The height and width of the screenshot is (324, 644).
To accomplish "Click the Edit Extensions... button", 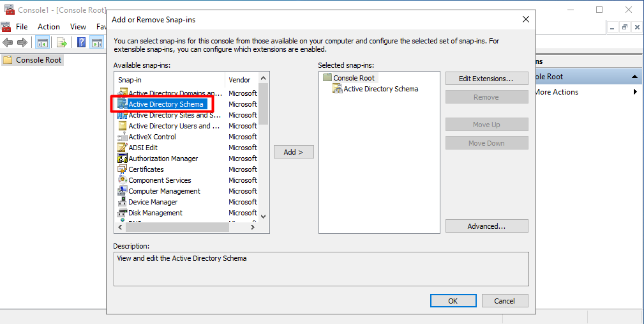I will point(487,79).
